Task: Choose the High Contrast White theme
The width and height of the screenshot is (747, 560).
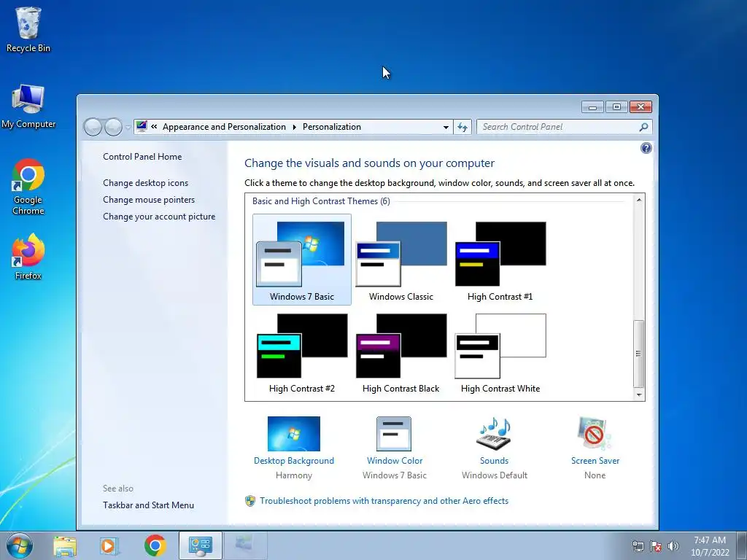Action: (500, 352)
